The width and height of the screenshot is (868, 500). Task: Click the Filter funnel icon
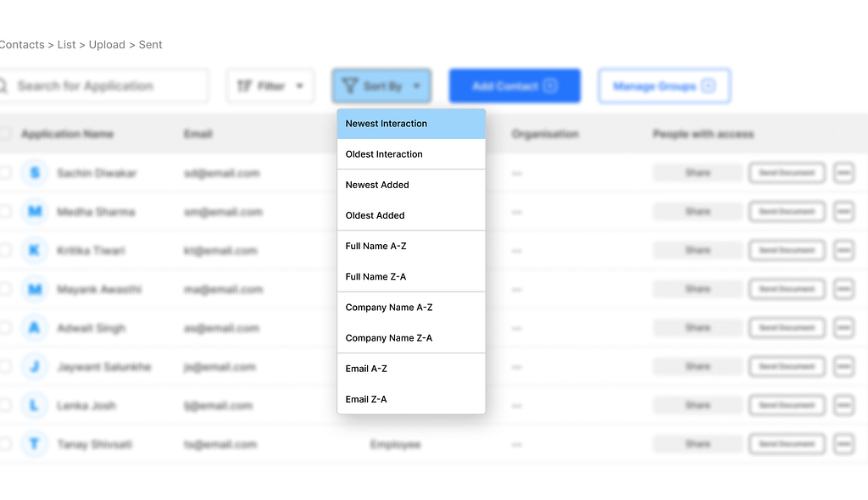[246, 86]
